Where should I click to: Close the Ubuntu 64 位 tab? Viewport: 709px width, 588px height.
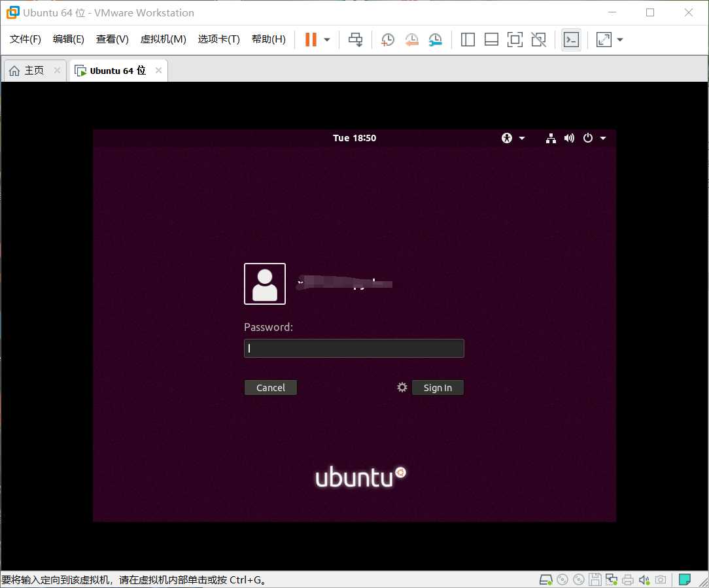coord(158,70)
